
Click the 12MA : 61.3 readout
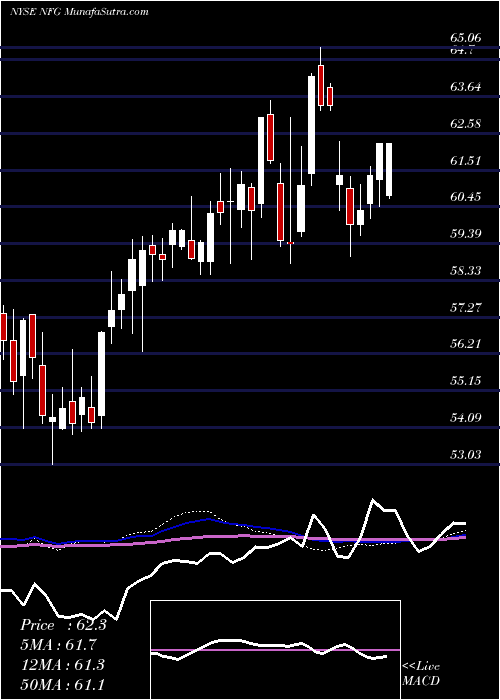pyautogui.click(x=62, y=665)
